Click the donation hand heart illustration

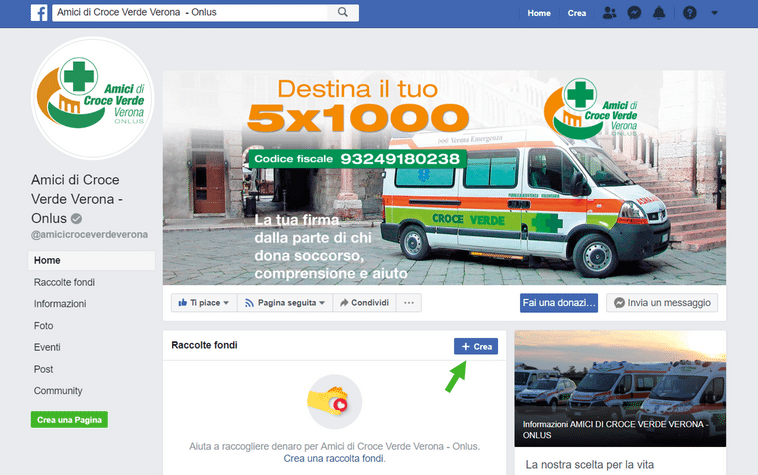pyautogui.click(x=335, y=402)
